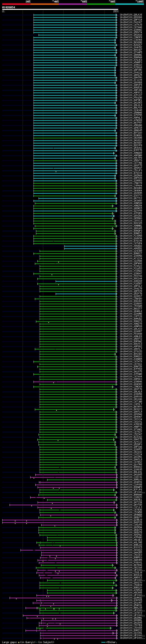Select hit UniRef100_Q41963
The width and height of the screenshot is (146, 644).
coord(131,103)
